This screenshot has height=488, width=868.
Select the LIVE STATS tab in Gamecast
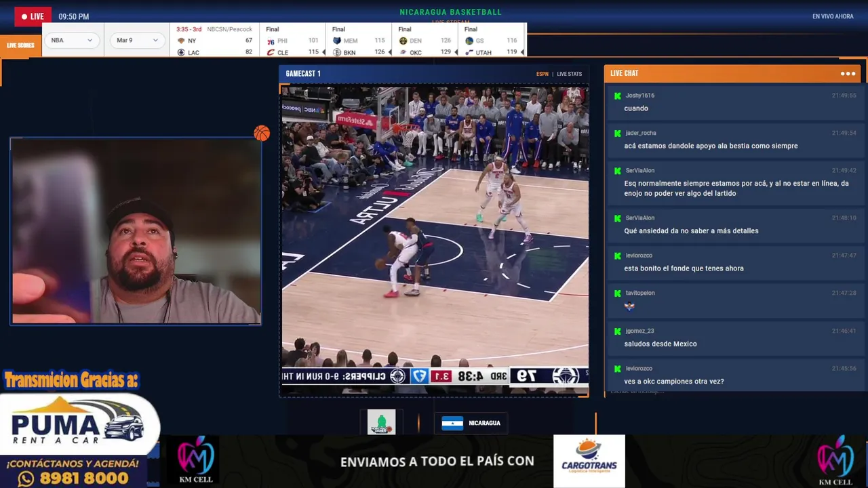570,74
